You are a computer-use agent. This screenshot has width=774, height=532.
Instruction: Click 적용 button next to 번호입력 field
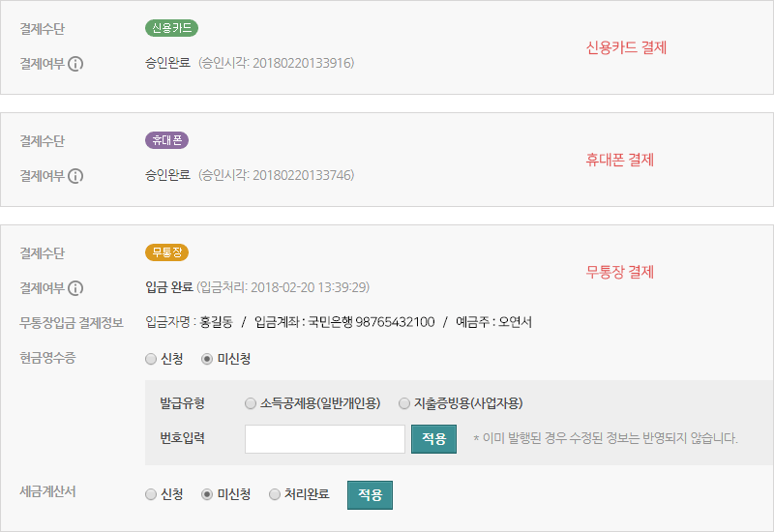click(433, 439)
